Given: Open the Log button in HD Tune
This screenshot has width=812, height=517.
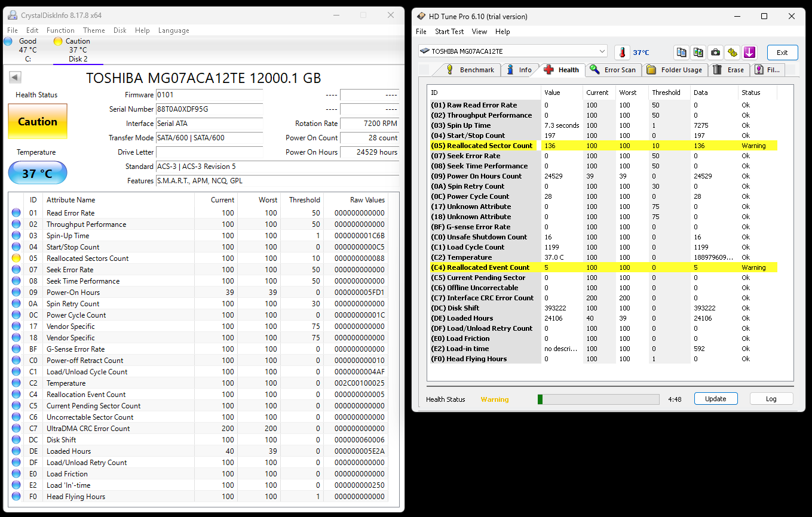Looking at the screenshot, I should 771,399.
